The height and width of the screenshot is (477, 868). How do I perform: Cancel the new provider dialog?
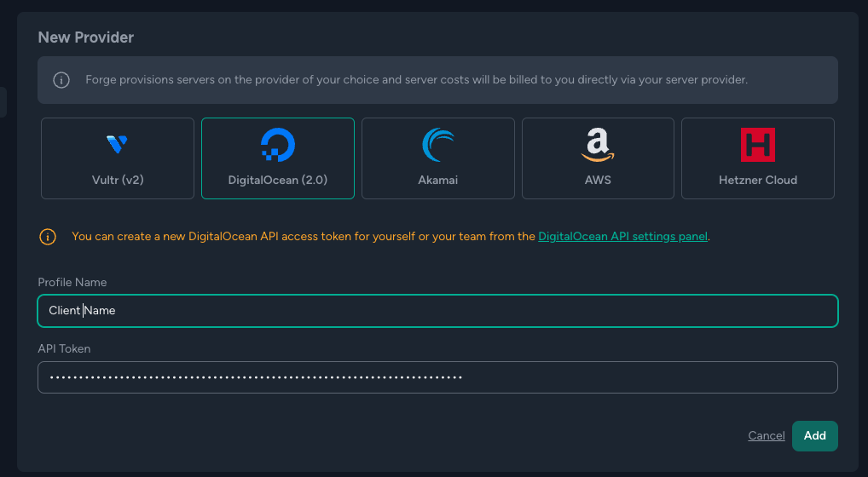point(767,435)
